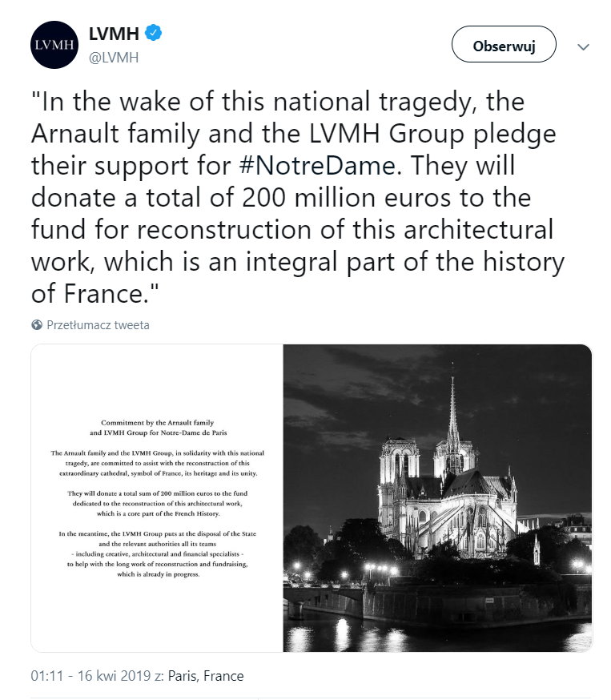Open the white statement text image

[157, 498]
